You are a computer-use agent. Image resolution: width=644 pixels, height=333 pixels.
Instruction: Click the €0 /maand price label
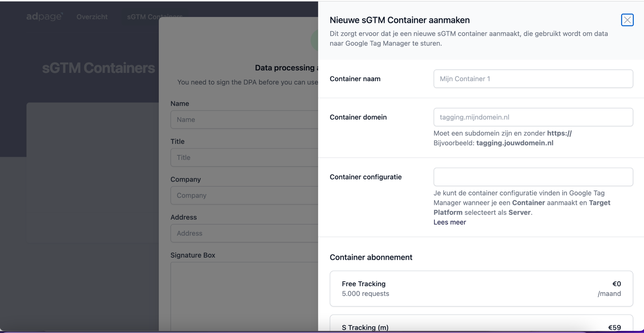(609, 289)
